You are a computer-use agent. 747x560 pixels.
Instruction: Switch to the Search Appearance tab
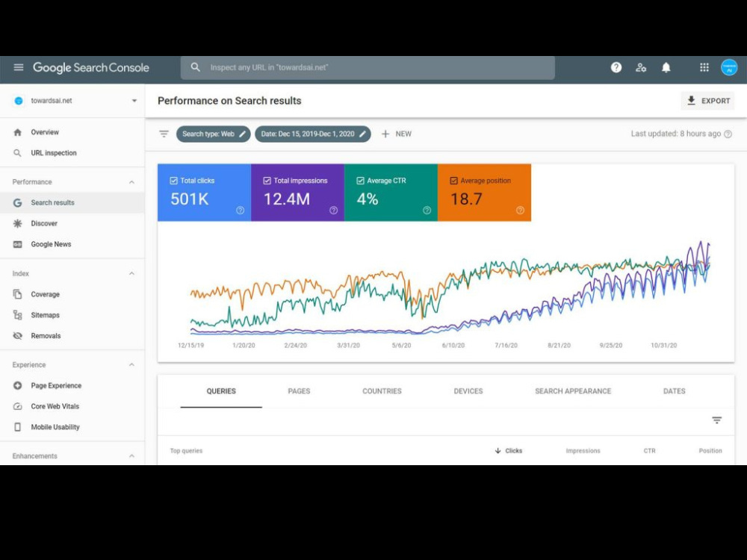(573, 391)
